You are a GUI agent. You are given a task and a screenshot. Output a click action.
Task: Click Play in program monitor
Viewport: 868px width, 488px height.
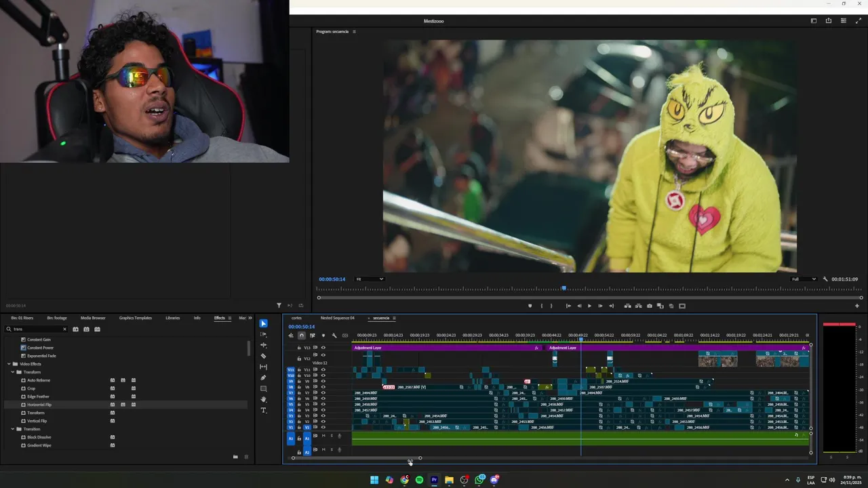(589, 306)
